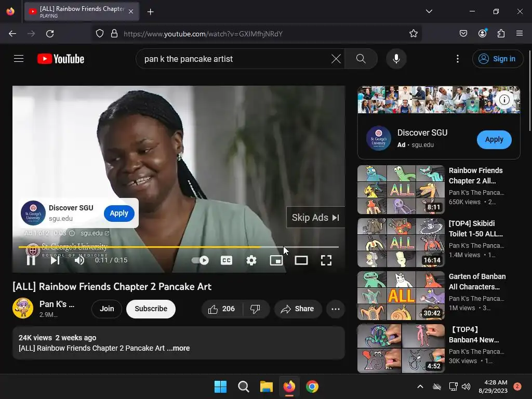Viewport: 532px width, 399px height.
Task: Toggle closed captions CC button
Action: coord(227,260)
